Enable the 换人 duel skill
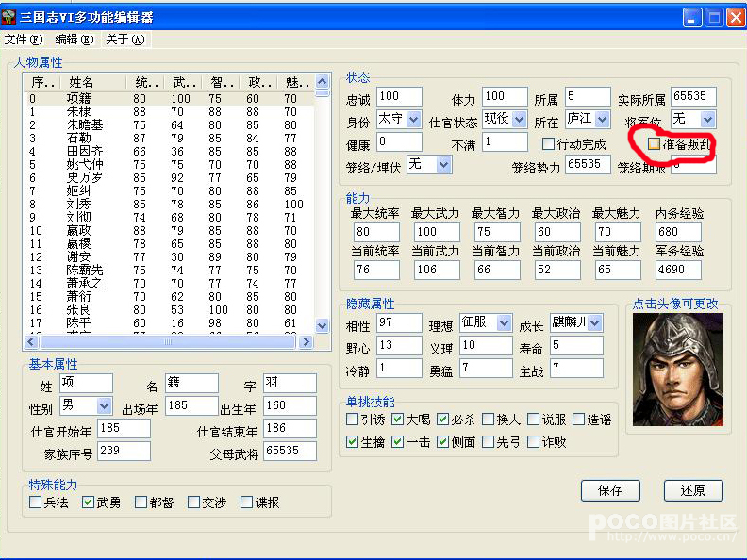This screenshot has width=747, height=560. point(488,420)
